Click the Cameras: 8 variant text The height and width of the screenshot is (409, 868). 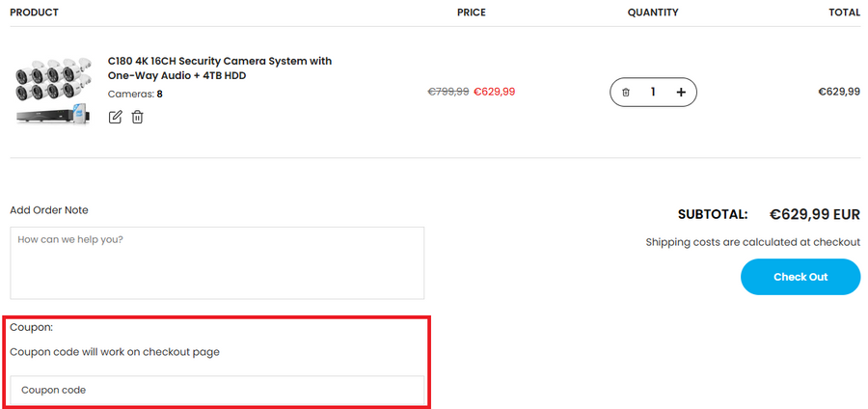[135, 95]
